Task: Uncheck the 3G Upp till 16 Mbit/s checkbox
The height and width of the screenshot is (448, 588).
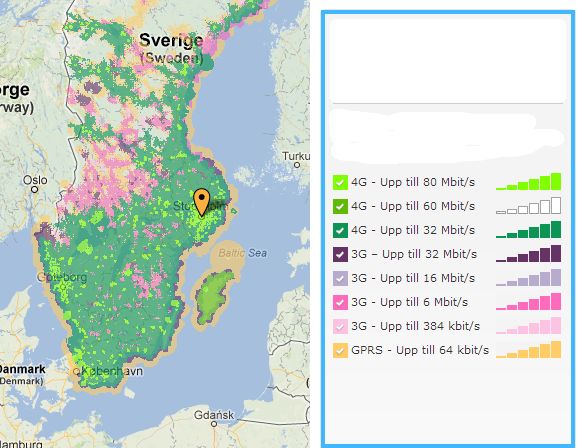Action: tap(340, 279)
